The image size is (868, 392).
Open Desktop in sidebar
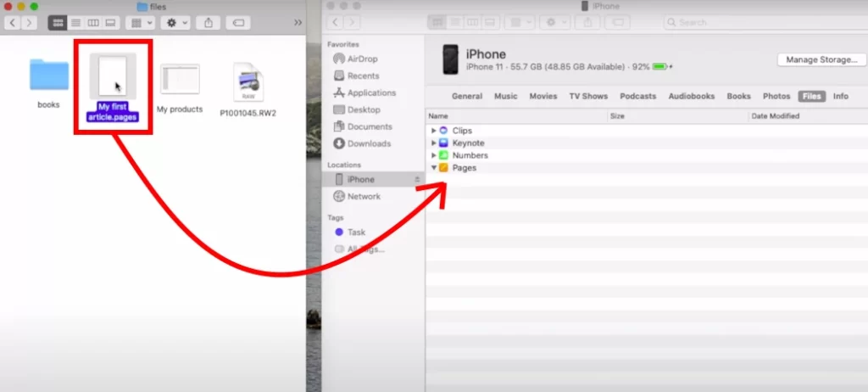point(363,109)
